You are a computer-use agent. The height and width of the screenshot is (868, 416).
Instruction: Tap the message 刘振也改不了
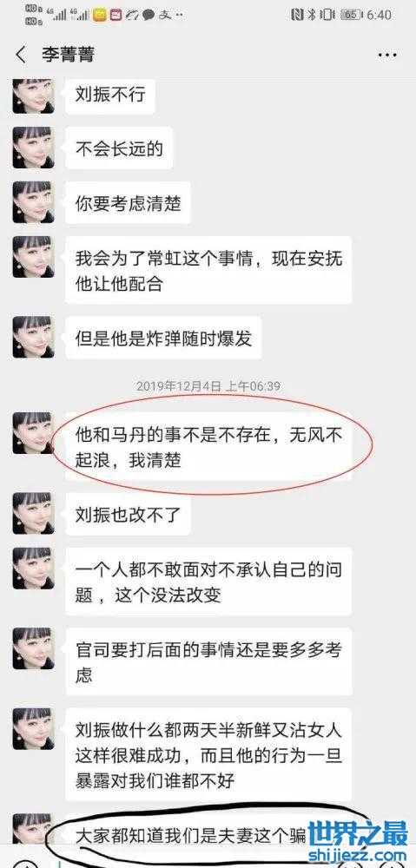click(128, 514)
